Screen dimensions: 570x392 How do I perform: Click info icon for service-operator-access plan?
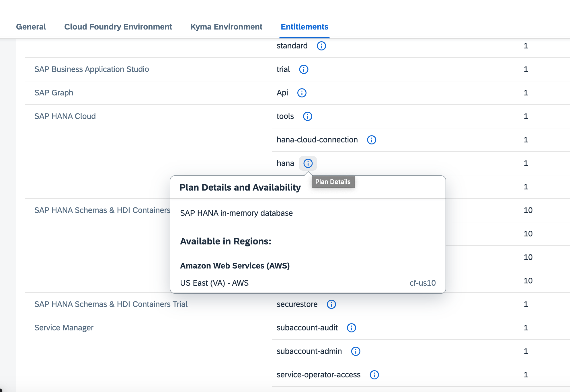(x=374, y=375)
